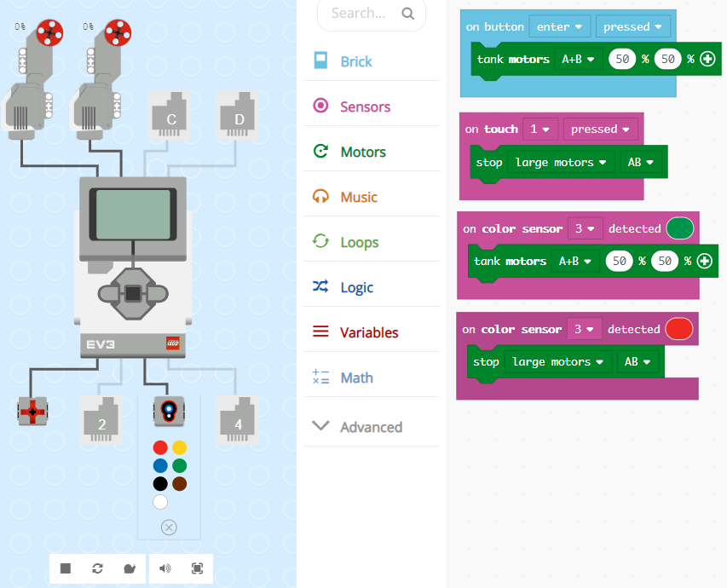
Task: Click the touch sensor on port 1
Action: click(32, 411)
